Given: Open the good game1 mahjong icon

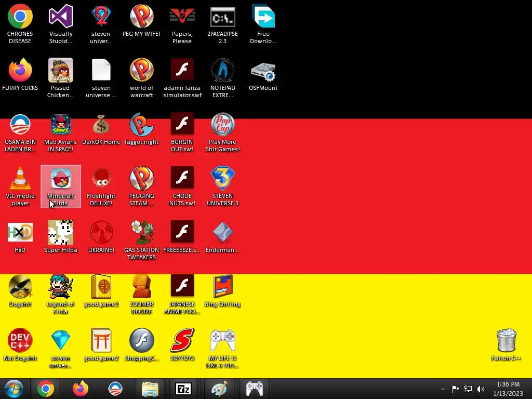Looking at the screenshot, I should coord(101,286).
